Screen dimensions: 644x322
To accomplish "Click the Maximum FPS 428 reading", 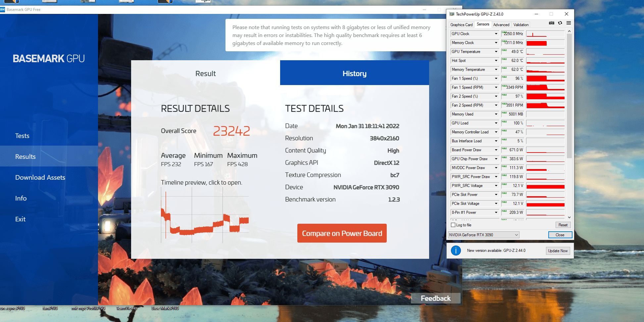I will [x=237, y=164].
